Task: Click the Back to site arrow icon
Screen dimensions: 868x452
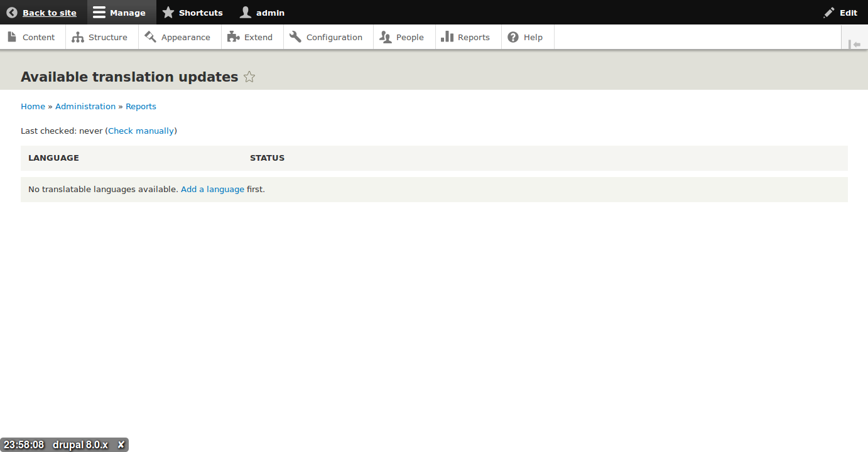Action: pyautogui.click(x=12, y=13)
